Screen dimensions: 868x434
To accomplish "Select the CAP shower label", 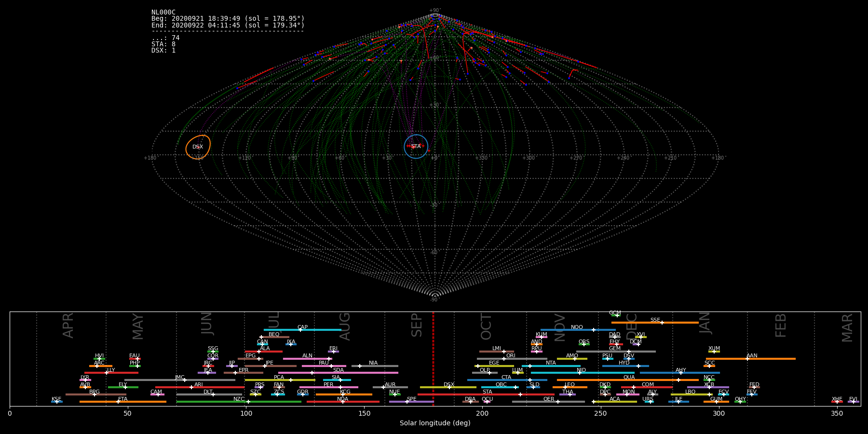I will [x=302, y=327].
